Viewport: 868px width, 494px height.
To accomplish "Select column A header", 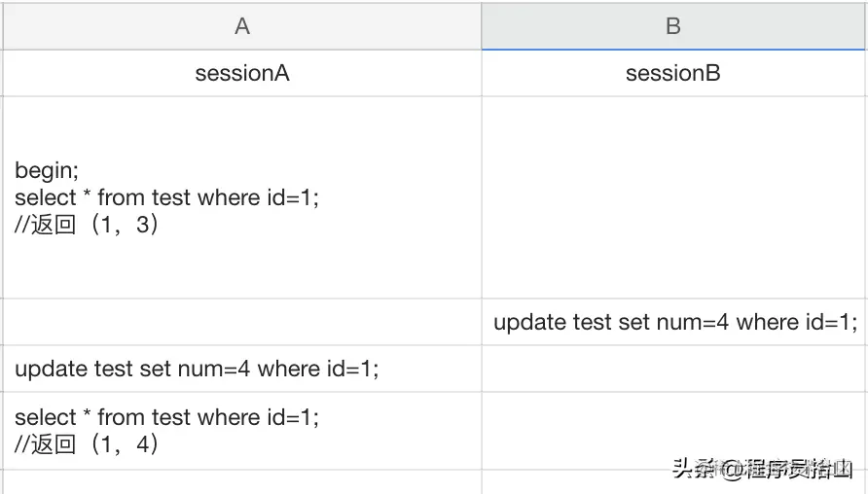I will click(242, 26).
